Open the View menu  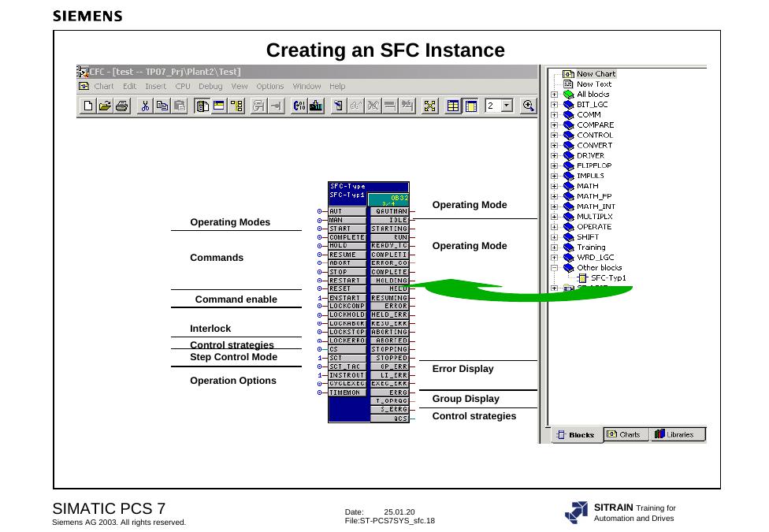click(240, 87)
